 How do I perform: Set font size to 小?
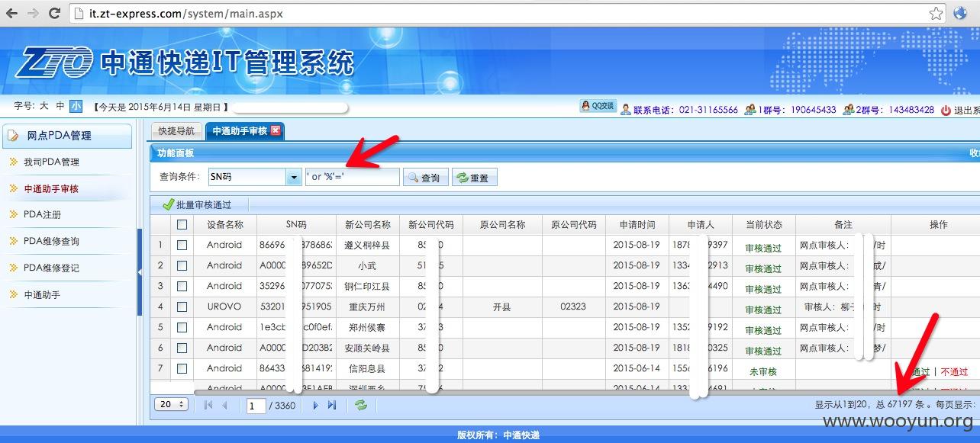click(76, 106)
